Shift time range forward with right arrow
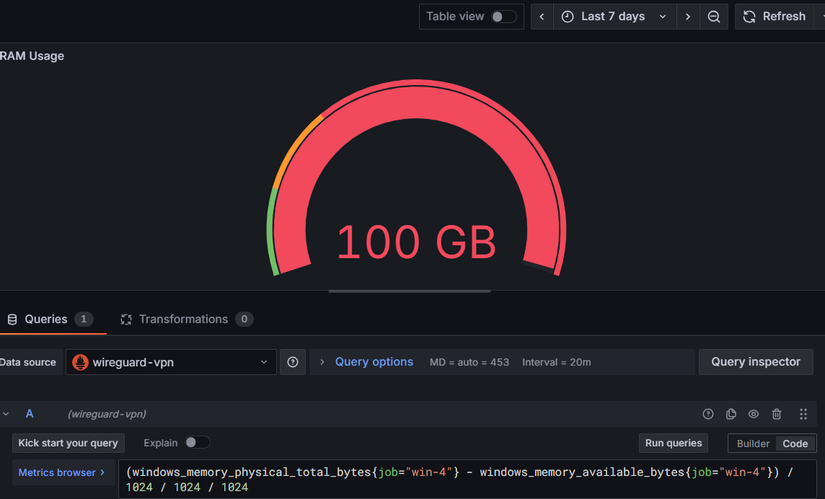825x499 pixels. pos(688,17)
